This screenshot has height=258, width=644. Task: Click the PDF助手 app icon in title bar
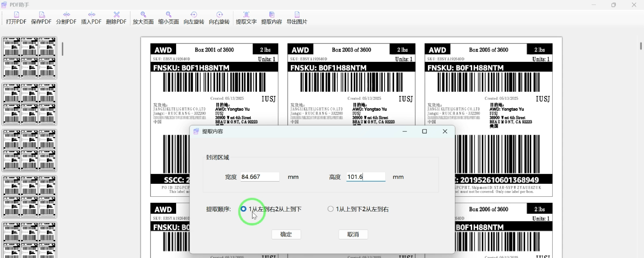tap(4, 5)
